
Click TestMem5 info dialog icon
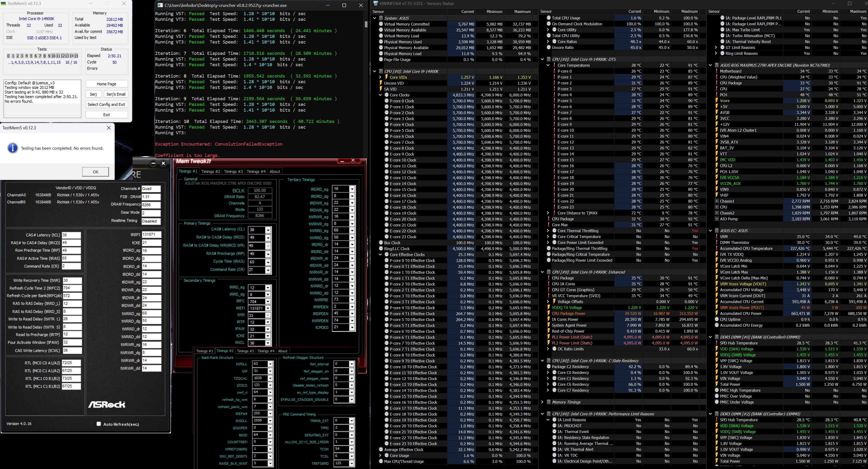tap(13, 148)
